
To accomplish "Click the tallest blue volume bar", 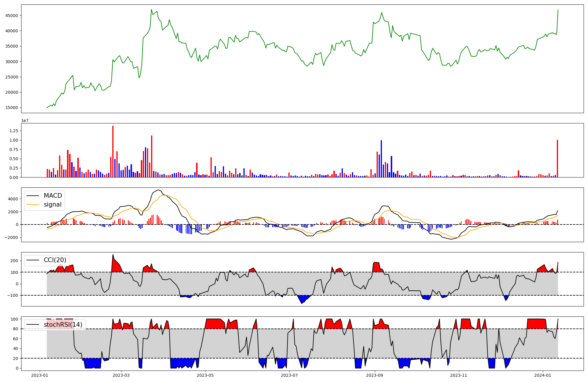I will point(381,159).
